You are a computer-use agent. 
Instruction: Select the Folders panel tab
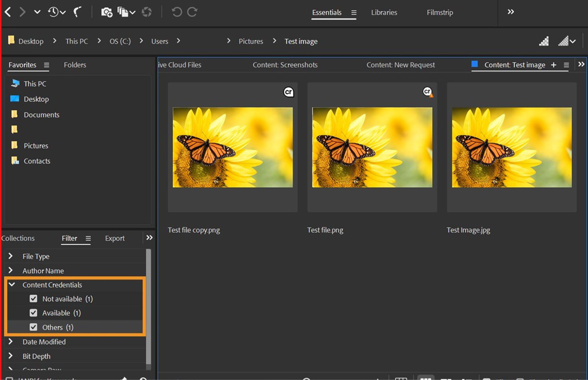[75, 65]
